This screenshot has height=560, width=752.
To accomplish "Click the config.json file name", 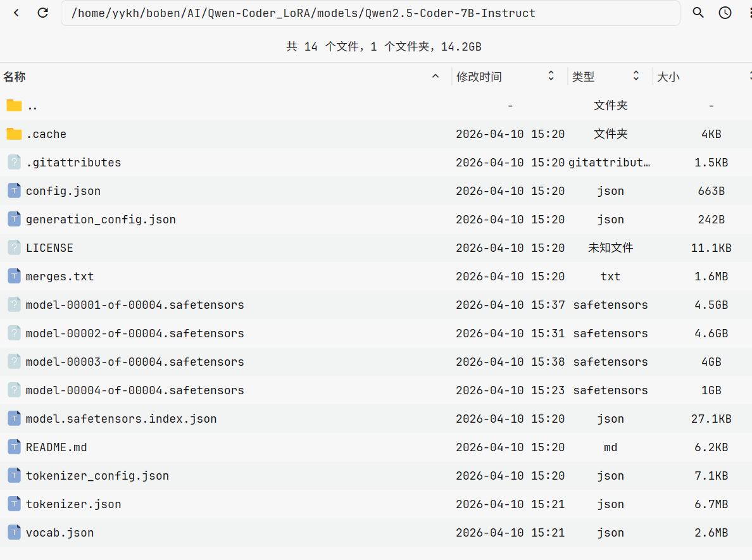I will click(x=63, y=191).
